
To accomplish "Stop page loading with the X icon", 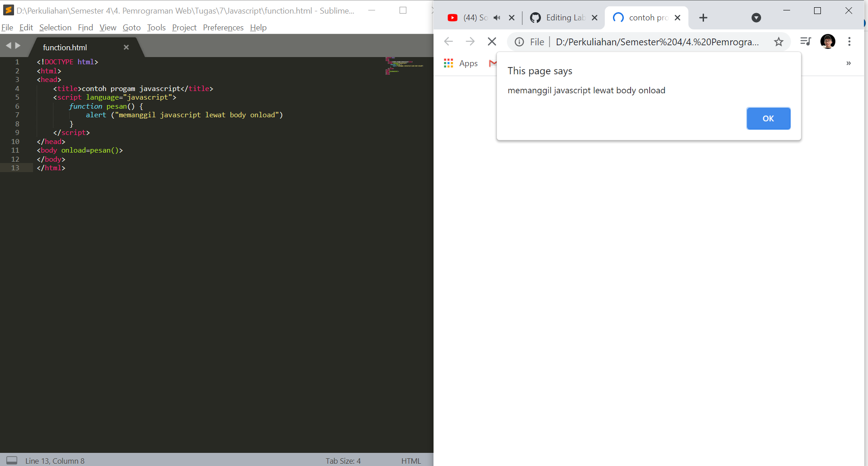I will pos(492,41).
